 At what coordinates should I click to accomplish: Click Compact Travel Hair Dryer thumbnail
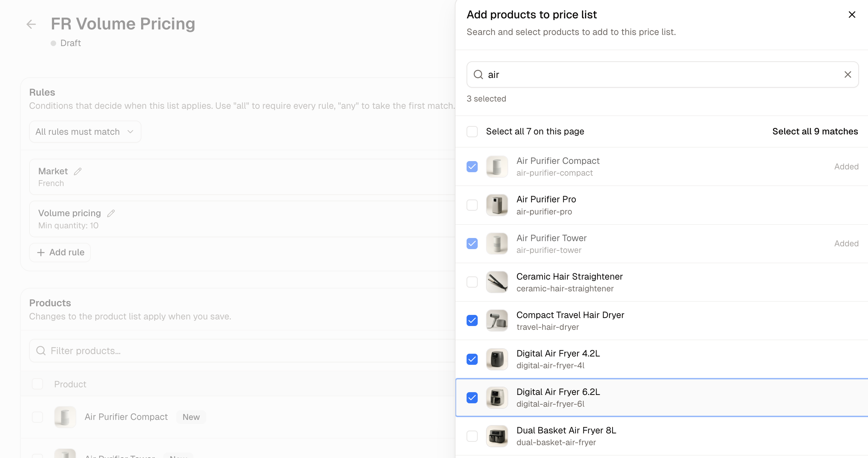(497, 320)
